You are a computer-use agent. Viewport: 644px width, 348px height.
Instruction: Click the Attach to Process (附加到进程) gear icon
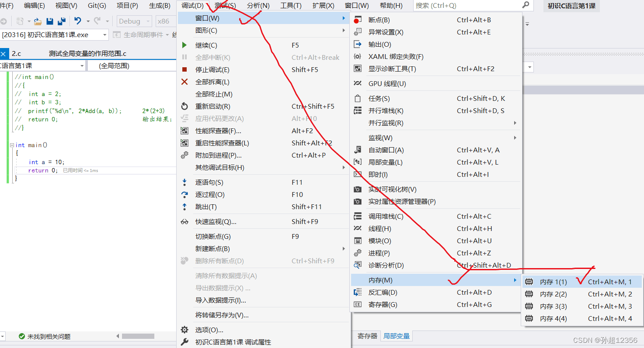point(184,155)
